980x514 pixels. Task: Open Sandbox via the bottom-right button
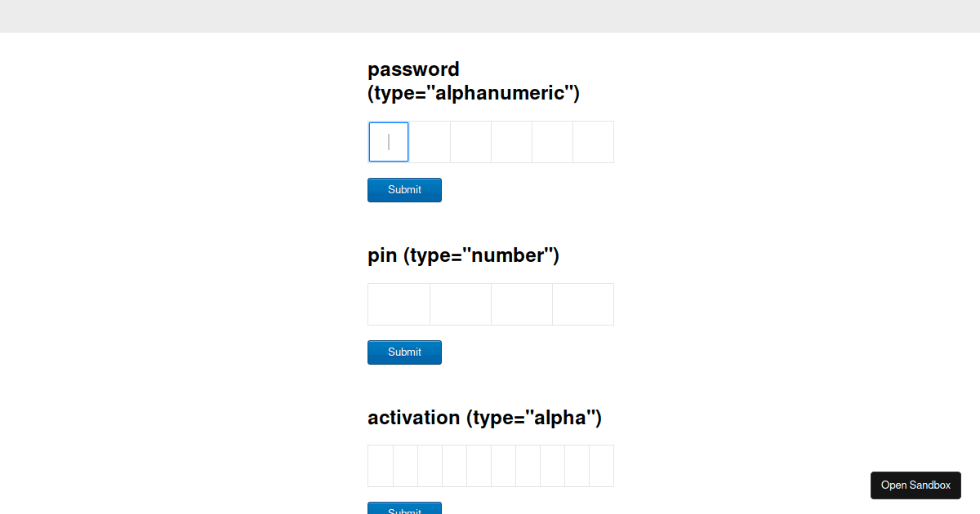click(915, 485)
